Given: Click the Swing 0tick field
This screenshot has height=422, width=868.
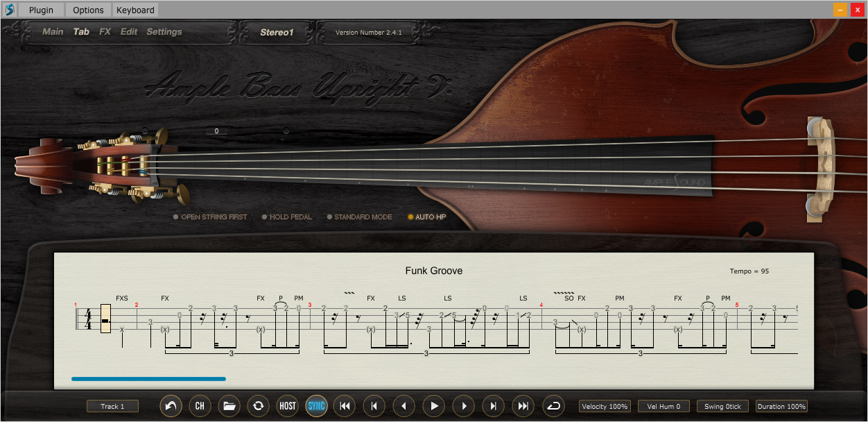Looking at the screenshot, I should pyautogui.click(x=722, y=406).
